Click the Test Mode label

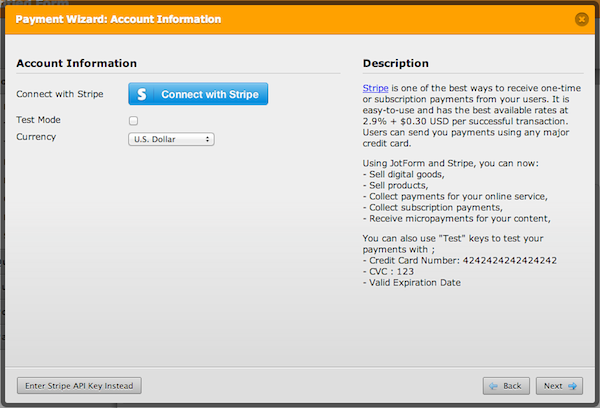pyautogui.click(x=38, y=120)
